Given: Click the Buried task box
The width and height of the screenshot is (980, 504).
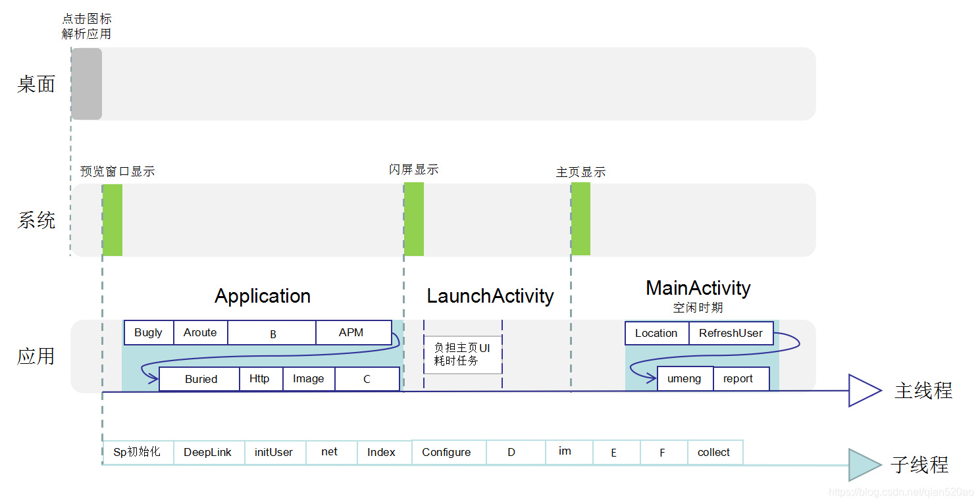Looking at the screenshot, I should tap(199, 379).
